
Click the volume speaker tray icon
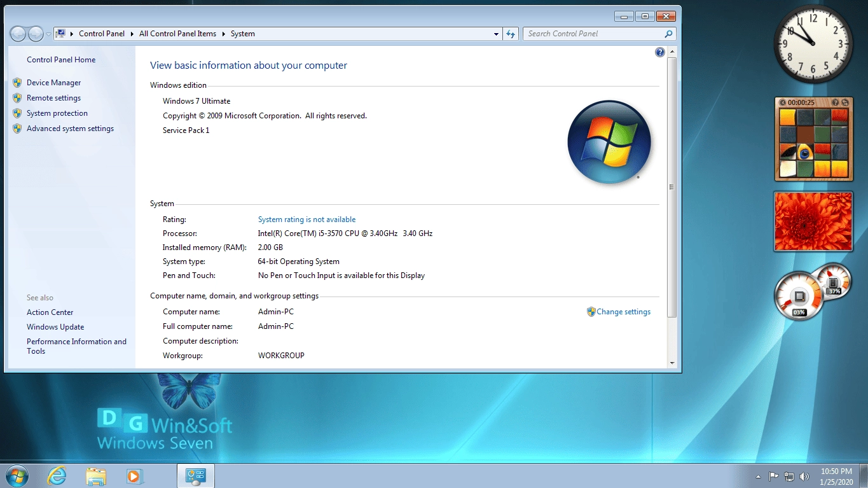point(804,476)
